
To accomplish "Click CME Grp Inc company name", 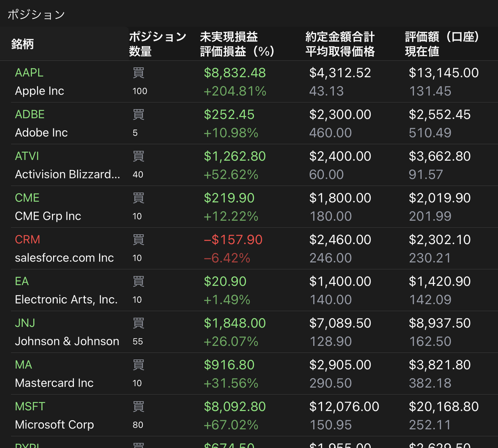I will click(48, 216).
